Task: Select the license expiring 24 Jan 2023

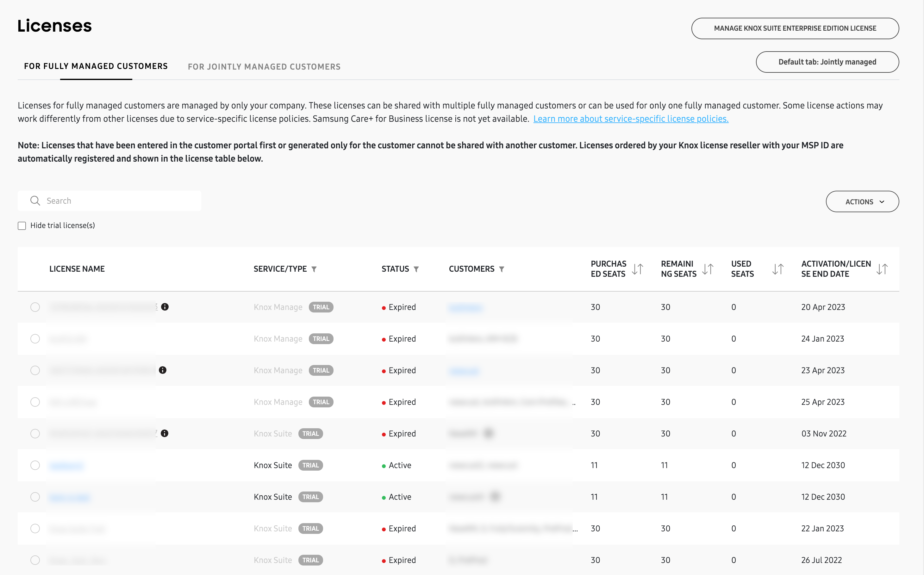Action: coord(35,339)
